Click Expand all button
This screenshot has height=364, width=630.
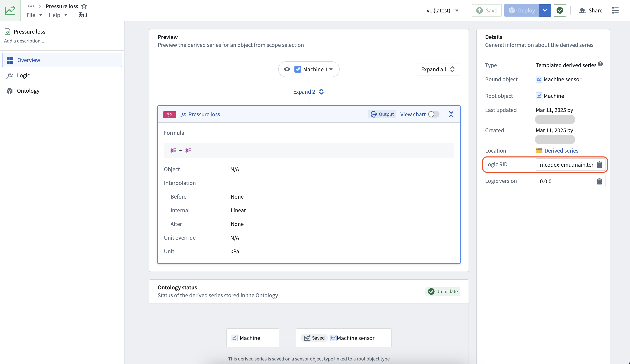[x=438, y=69]
